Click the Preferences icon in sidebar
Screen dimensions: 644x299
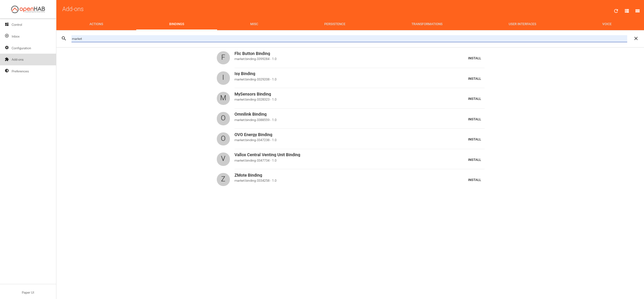coord(7,71)
